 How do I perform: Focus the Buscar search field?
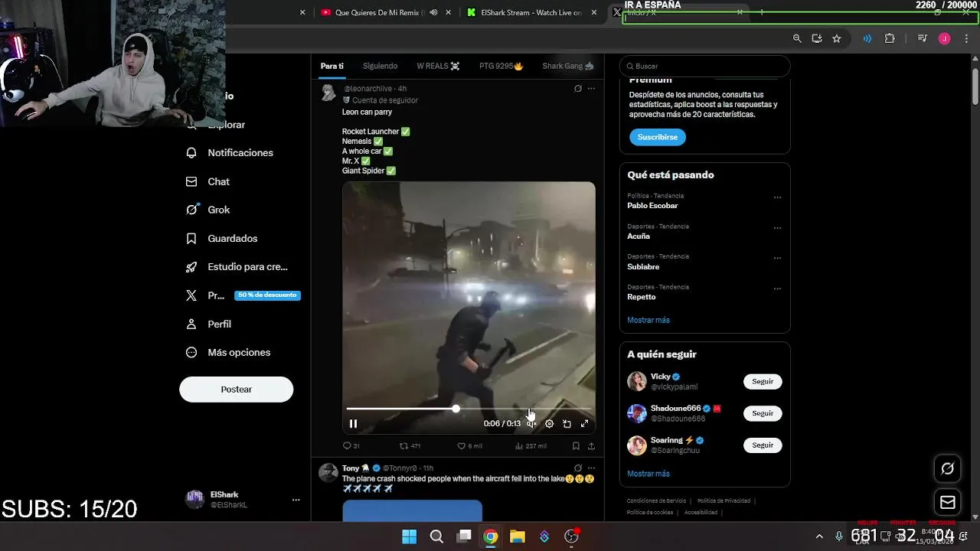704,66
